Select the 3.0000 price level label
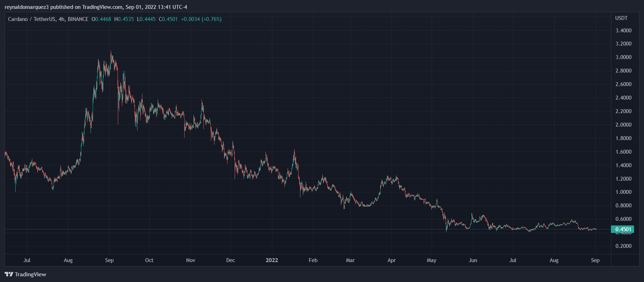Viewport: 644px width, 282px height. tap(623, 57)
